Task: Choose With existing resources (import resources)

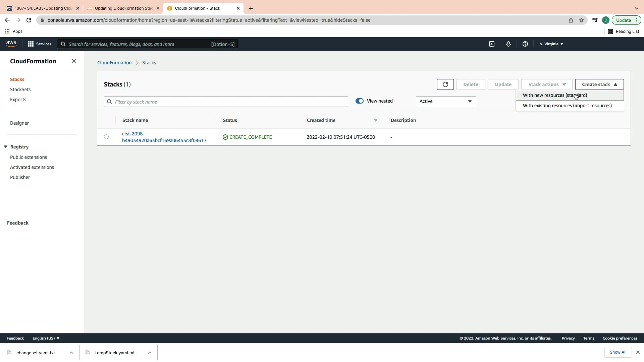Action: tap(567, 106)
